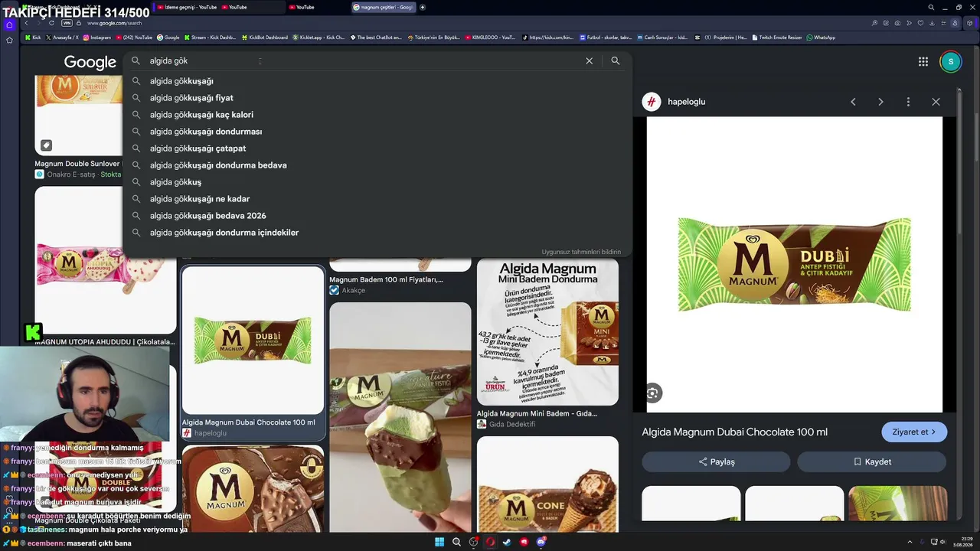
Task: Open the Google apps grid
Action: tap(923, 62)
